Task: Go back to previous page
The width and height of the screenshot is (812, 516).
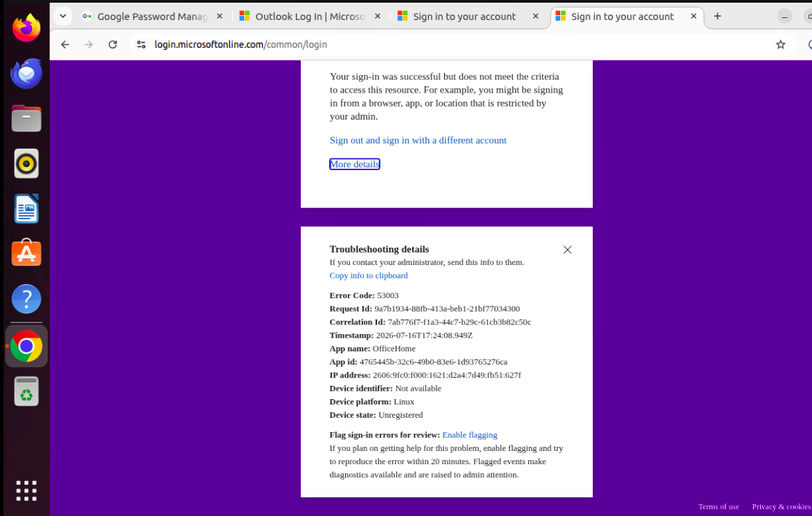Action: (65, 44)
